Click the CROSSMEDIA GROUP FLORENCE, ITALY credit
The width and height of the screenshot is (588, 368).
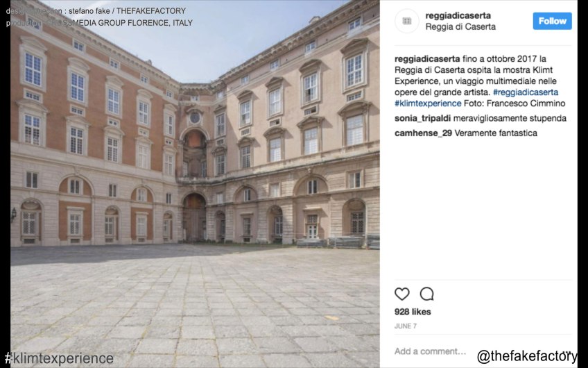point(121,23)
